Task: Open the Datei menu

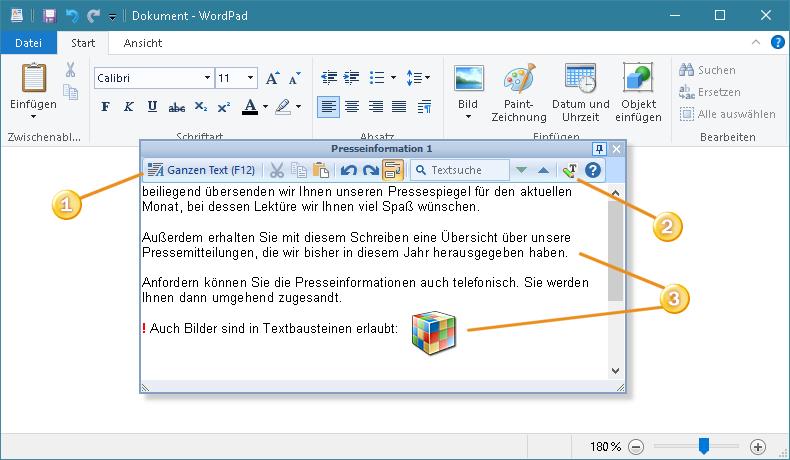Action: pos(28,43)
